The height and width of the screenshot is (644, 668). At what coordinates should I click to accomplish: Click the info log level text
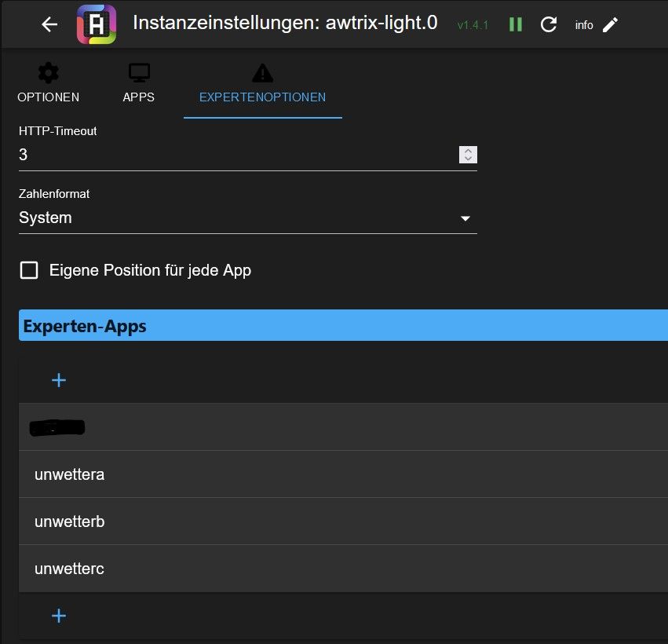(x=583, y=25)
